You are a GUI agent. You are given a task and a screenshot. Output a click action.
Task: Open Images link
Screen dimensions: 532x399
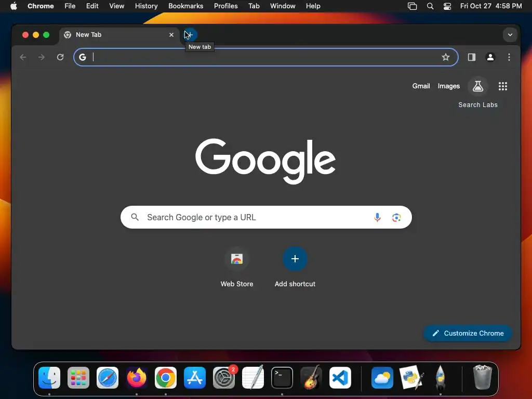click(x=448, y=86)
